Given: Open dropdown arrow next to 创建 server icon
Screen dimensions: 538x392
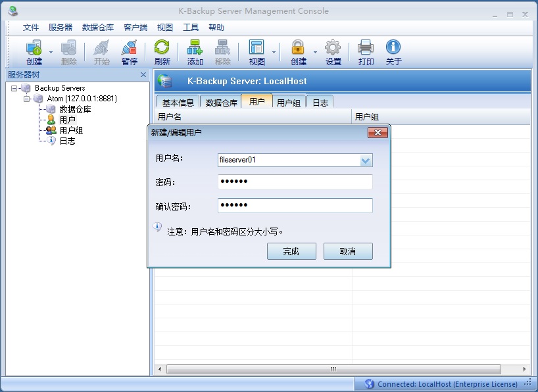Looking at the screenshot, I should (51, 52).
